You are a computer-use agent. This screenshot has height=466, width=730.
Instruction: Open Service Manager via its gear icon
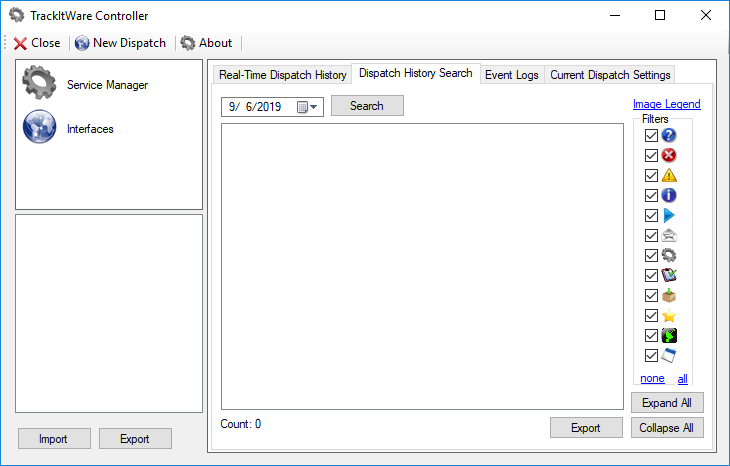tap(39, 83)
